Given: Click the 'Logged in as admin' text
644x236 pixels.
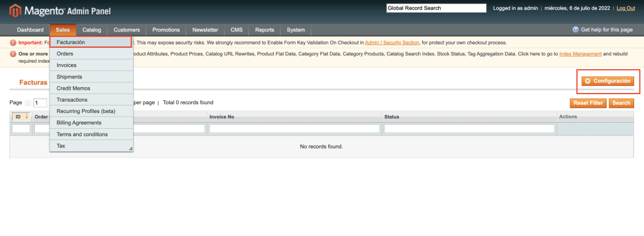Looking at the screenshot, I should click(x=516, y=8).
